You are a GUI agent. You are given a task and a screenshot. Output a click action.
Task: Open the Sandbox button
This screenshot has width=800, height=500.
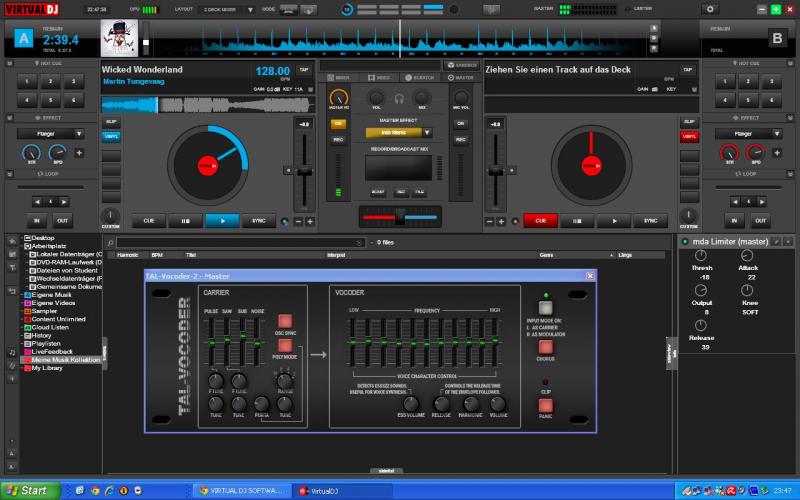click(x=462, y=65)
